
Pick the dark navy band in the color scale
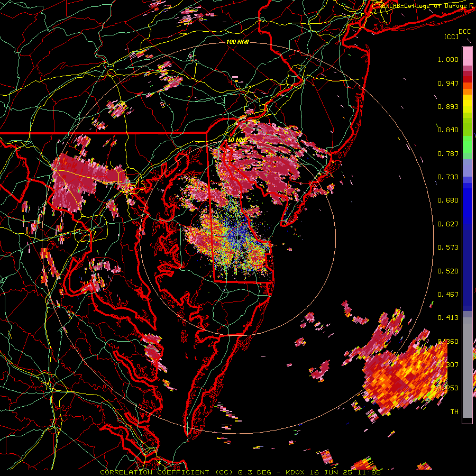click(x=467, y=270)
